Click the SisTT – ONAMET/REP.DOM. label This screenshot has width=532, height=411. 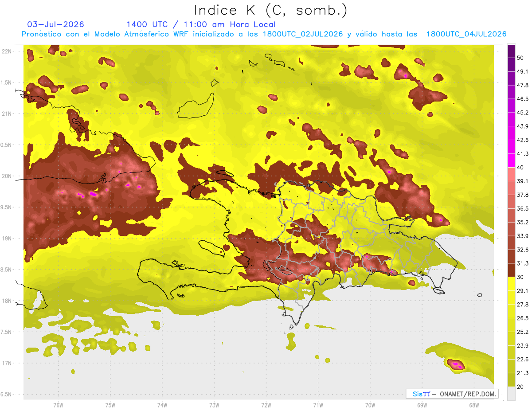coord(452,394)
